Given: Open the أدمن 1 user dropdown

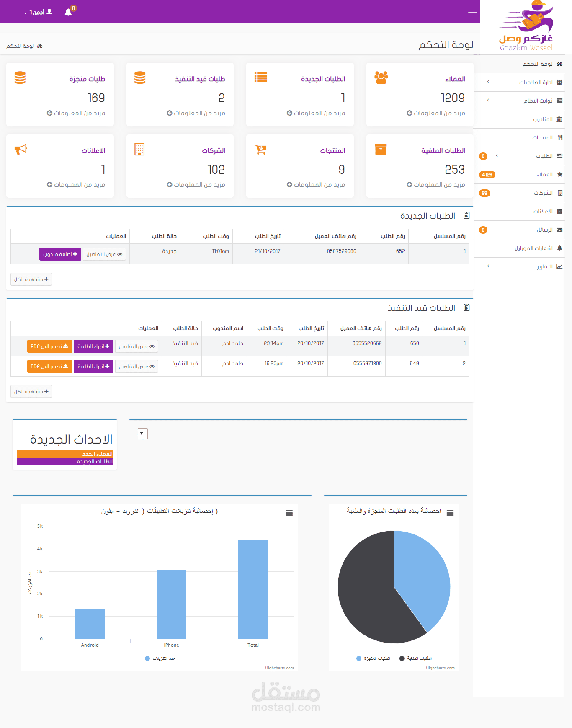Looking at the screenshot, I should pos(38,12).
